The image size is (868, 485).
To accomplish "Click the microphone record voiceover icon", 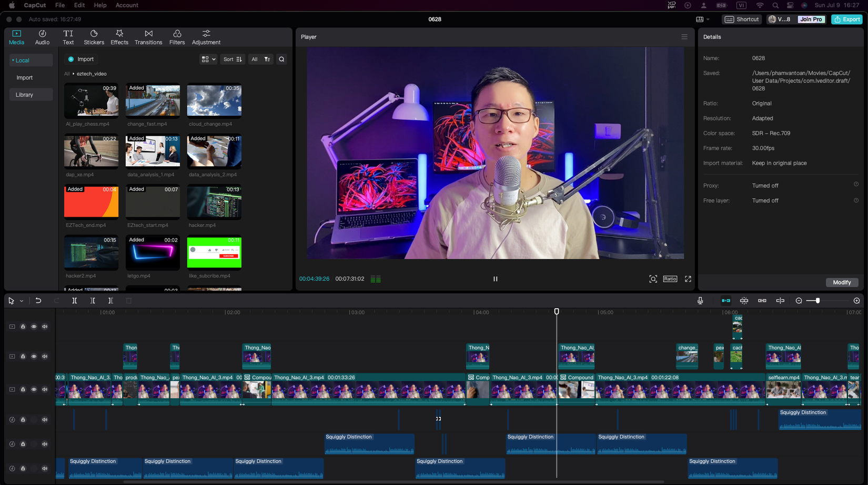I will point(700,301).
